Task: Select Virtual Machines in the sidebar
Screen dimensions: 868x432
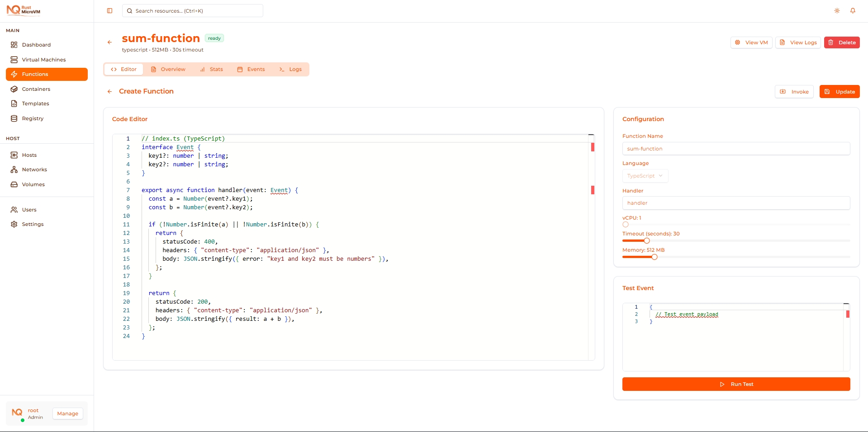Action: pos(43,59)
